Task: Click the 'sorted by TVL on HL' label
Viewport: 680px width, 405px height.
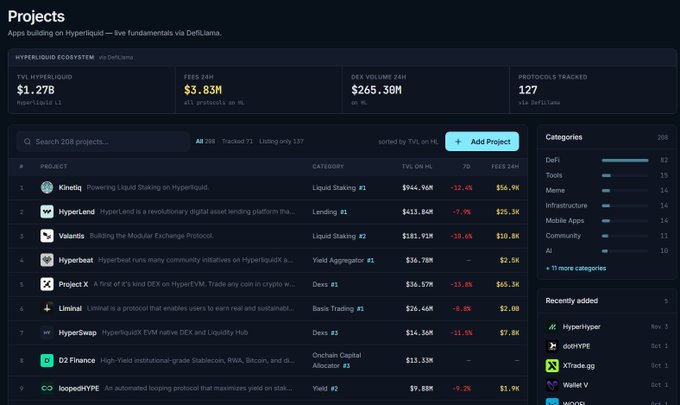Action: pyautogui.click(x=408, y=141)
